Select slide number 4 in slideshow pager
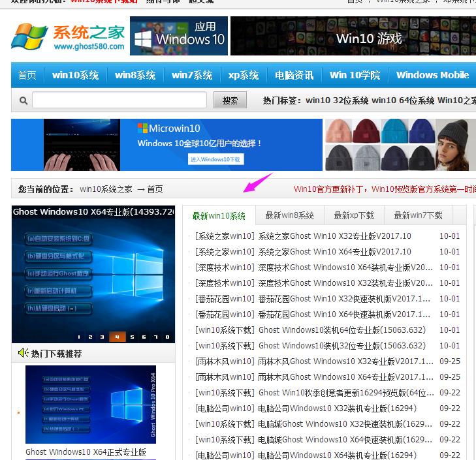The height and width of the screenshot is (460, 476). 118,337
